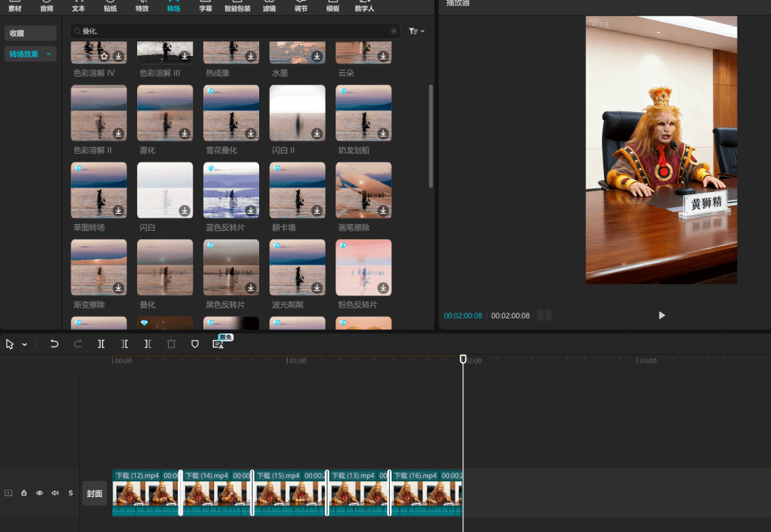Open the 收藏 favorites section
Image resolution: width=771 pixels, height=532 pixels.
pos(30,34)
